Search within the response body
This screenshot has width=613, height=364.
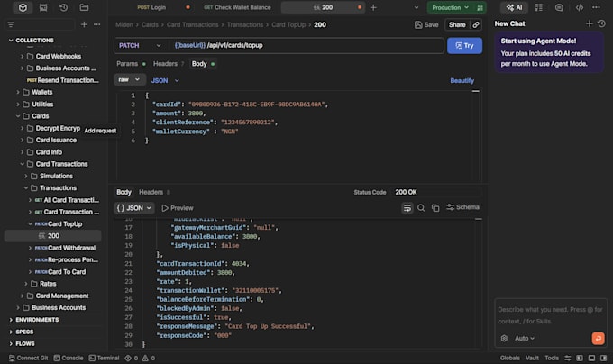[x=421, y=208]
